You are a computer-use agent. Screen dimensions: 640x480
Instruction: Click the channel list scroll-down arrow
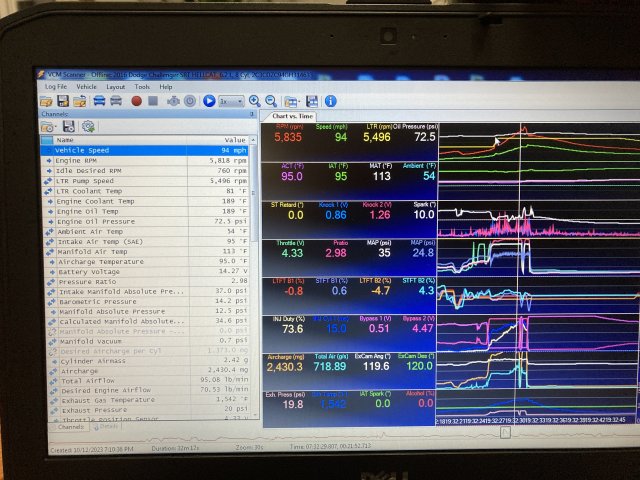(x=256, y=415)
